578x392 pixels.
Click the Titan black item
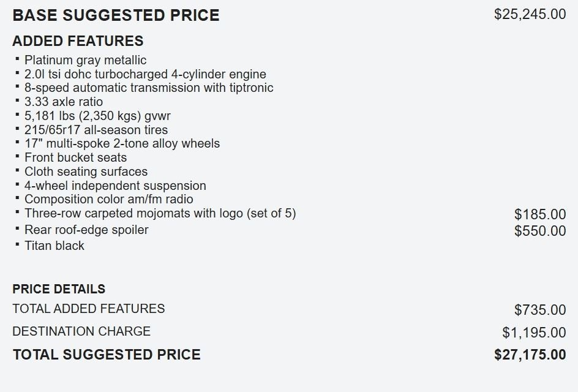54,246
